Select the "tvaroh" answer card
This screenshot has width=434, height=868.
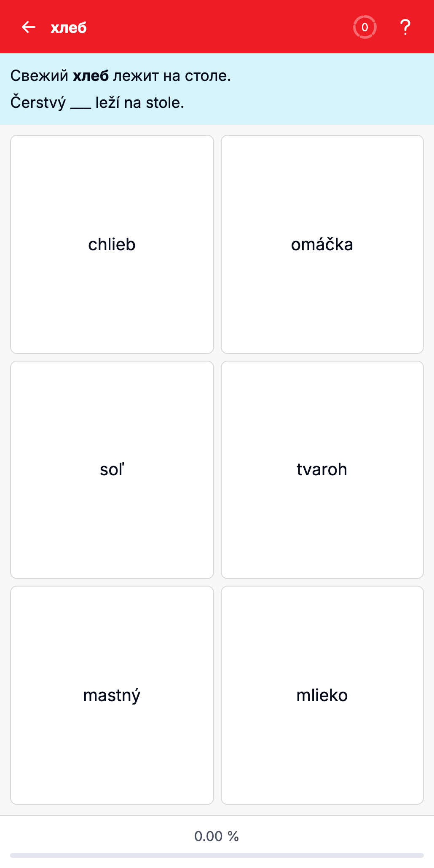[x=322, y=470]
